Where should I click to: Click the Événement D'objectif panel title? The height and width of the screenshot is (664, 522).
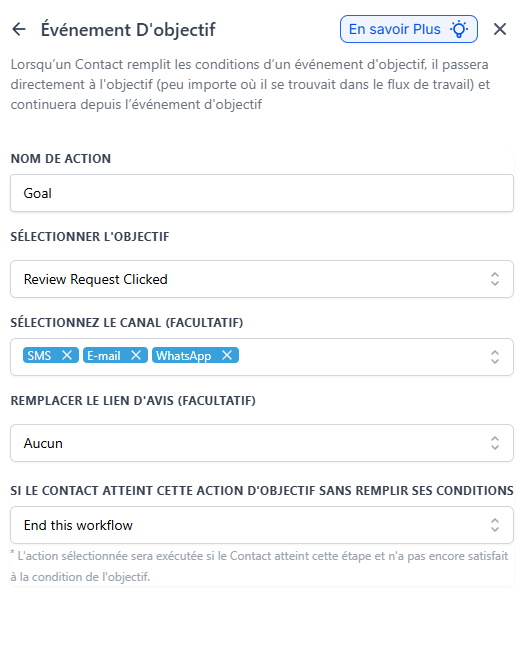click(x=128, y=30)
